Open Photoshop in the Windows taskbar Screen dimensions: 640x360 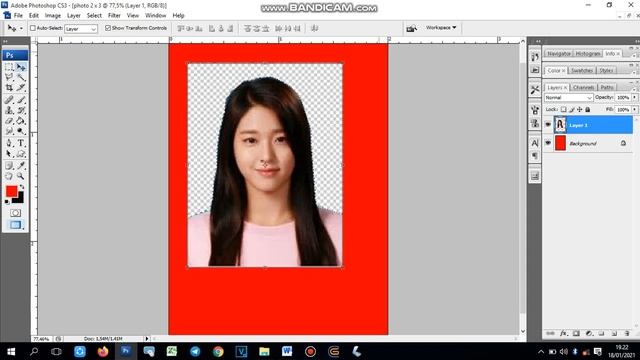pos(126,351)
